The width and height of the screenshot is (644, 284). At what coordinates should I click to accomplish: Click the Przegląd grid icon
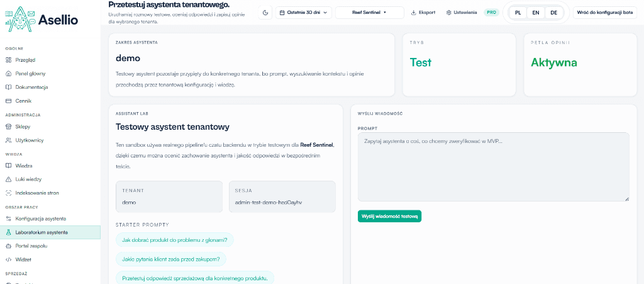coord(8,60)
